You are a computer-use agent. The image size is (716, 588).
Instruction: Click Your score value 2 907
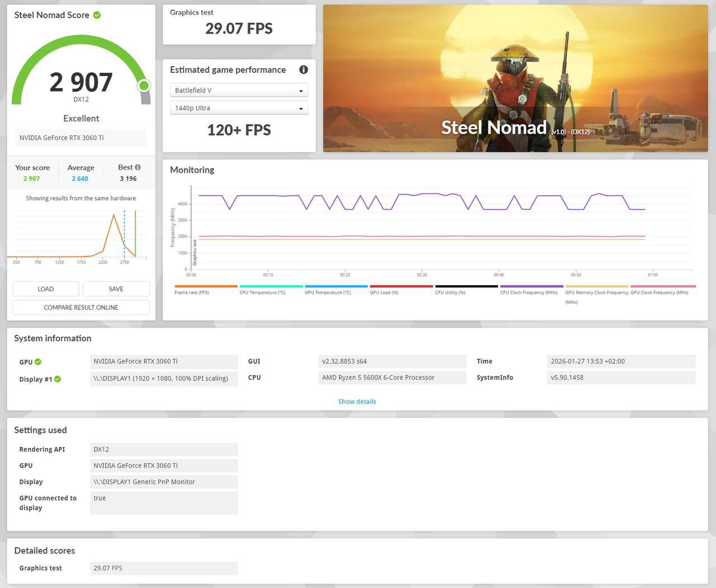point(32,178)
